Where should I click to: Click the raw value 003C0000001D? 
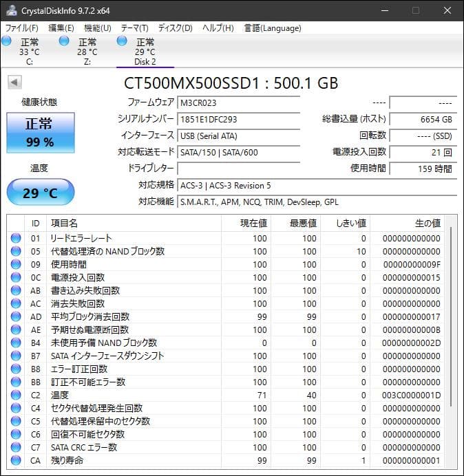point(411,396)
